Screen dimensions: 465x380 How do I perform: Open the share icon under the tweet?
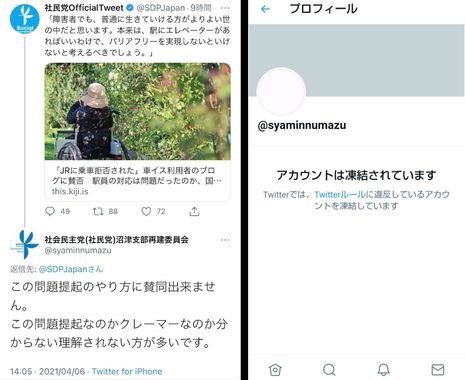(194, 211)
